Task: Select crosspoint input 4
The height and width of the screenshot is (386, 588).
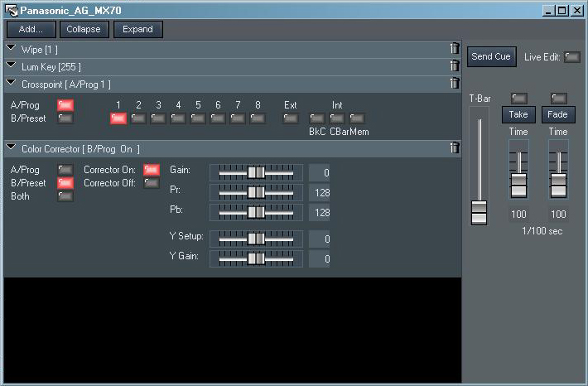Action: pyautogui.click(x=178, y=118)
